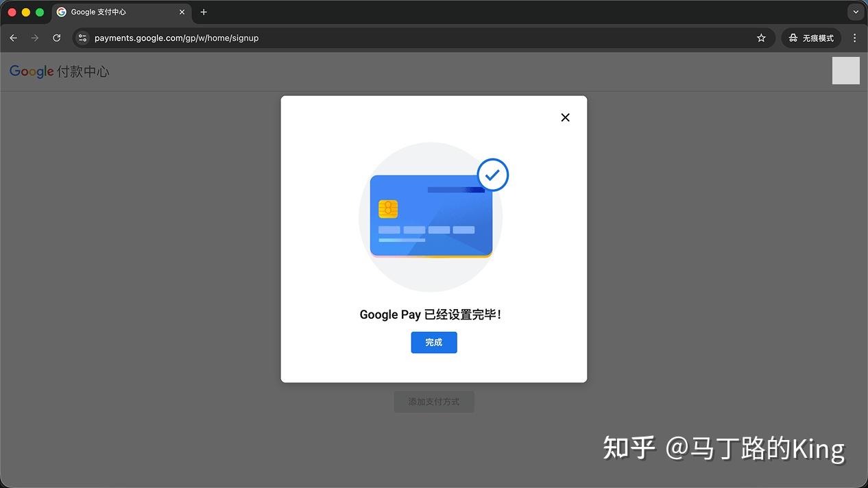Open the tab search dropdown arrow
The height and width of the screenshot is (488, 868).
(855, 12)
